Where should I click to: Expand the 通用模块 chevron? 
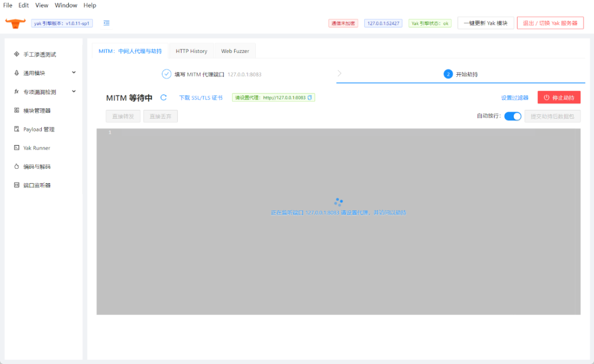pos(74,73)
